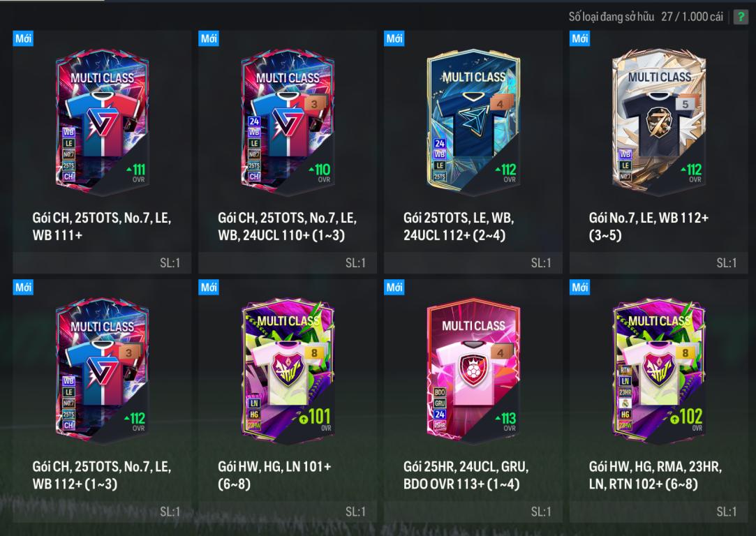
Task: Click the title Gói CH, 25TOTS, No.7, LE, WB 112+ (1~3)
Action: click(102, 475)
